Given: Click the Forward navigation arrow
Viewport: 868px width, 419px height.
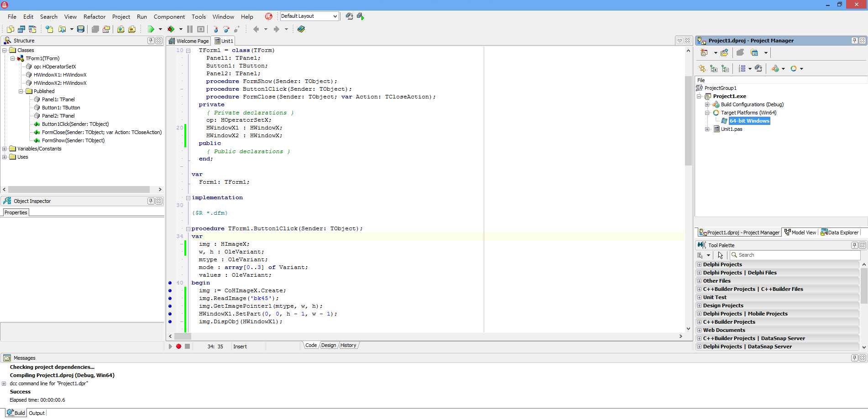Looking at the screenshot, I should 276,29.
